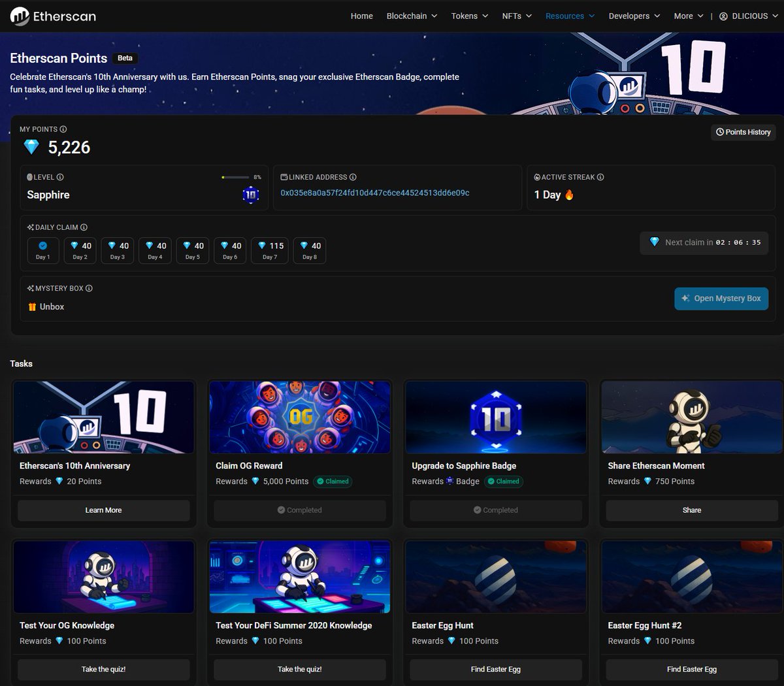Click the info icon beside DAILY CLAIM
This screenshot has width=784, height=686.
coord(84,227)
